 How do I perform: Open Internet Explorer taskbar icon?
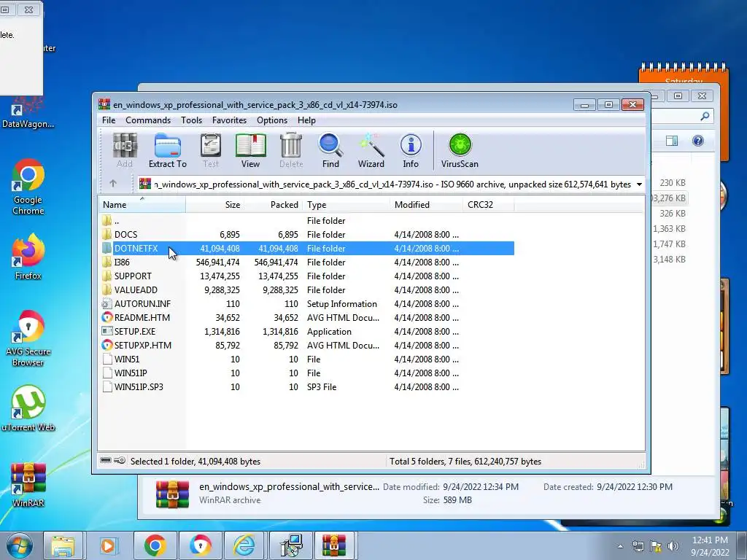(x=244, y=545)
